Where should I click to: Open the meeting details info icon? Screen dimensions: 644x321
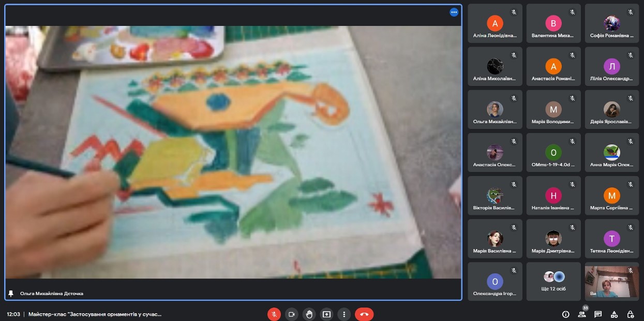(x=565, y=314)
